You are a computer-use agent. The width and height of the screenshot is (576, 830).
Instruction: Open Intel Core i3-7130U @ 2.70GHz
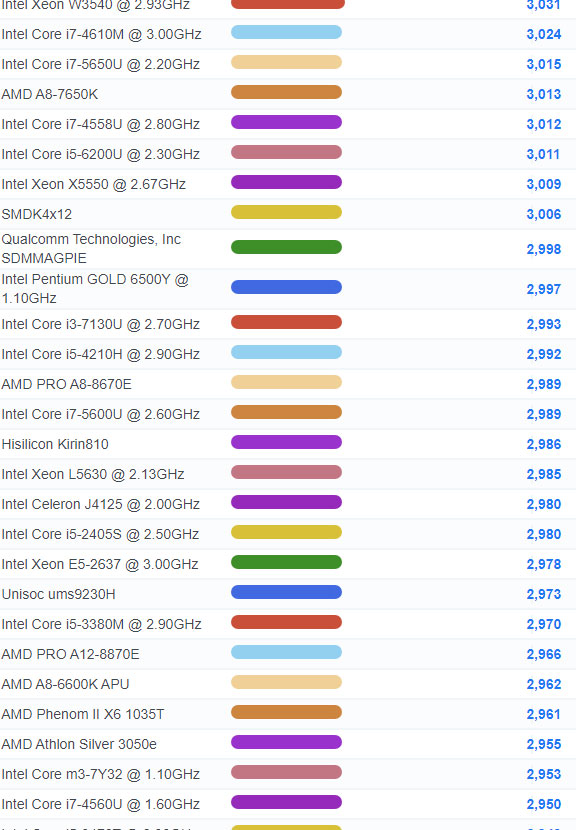[101, 324]
